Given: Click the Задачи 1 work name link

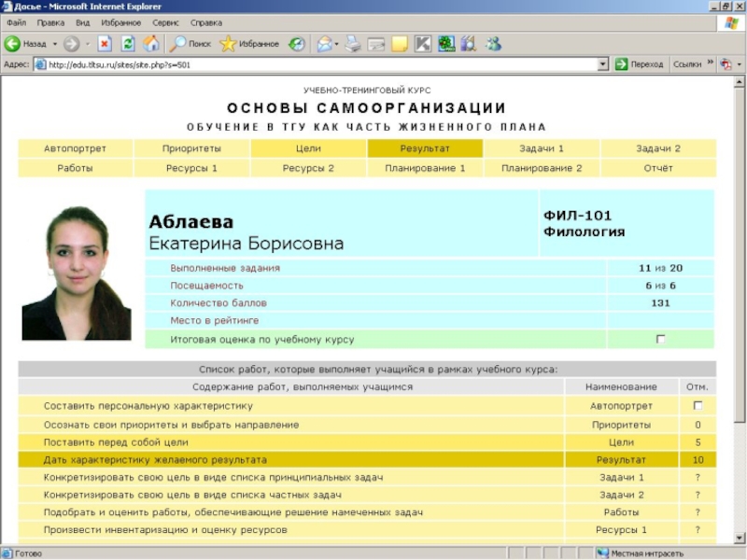Looking at the screenshot, I should pos(621,477).
